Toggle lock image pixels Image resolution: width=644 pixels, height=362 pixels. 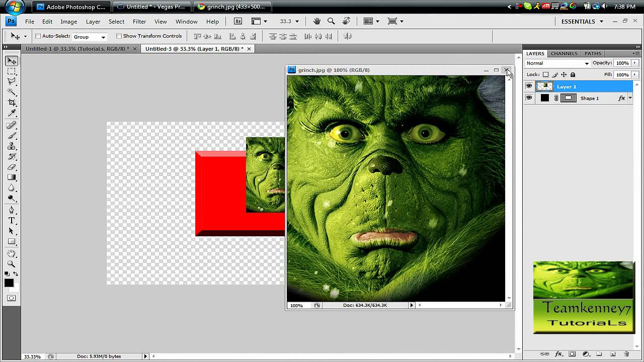pos(555,75)
